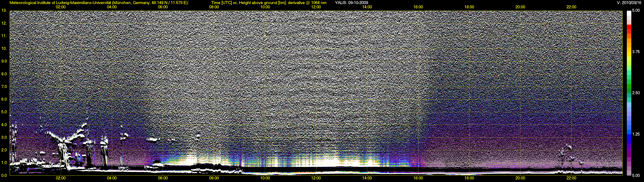644x182 pixels.
Task: Click the 04:00 label on the bottom time axis
Action: [x=112, y=178]
